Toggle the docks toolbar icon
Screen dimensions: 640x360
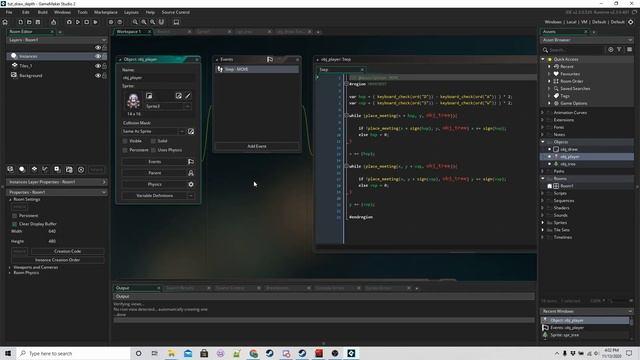tap(161, 22)
